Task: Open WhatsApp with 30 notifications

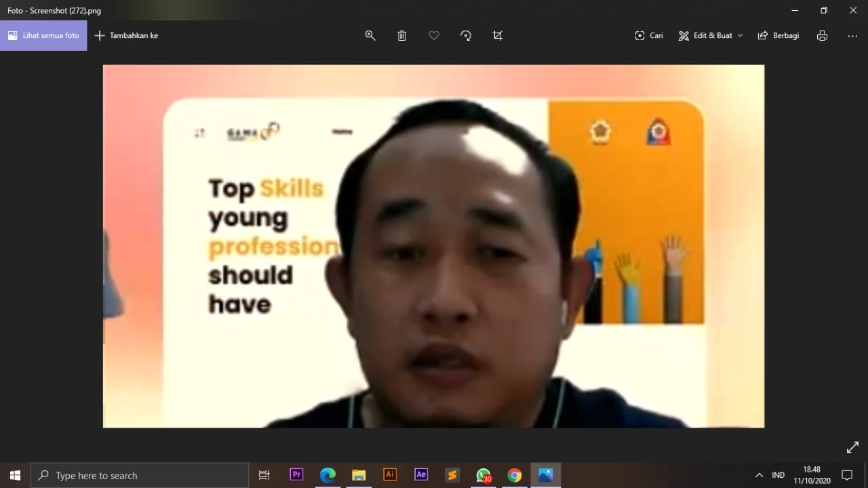Action: tap(484, 475)
